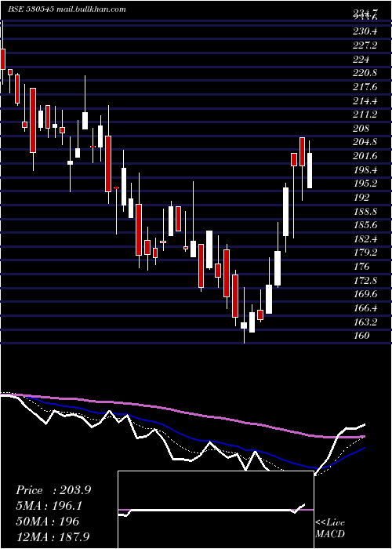
Task: Click the 201.6 price axis label
Action: tap(365, 156)
